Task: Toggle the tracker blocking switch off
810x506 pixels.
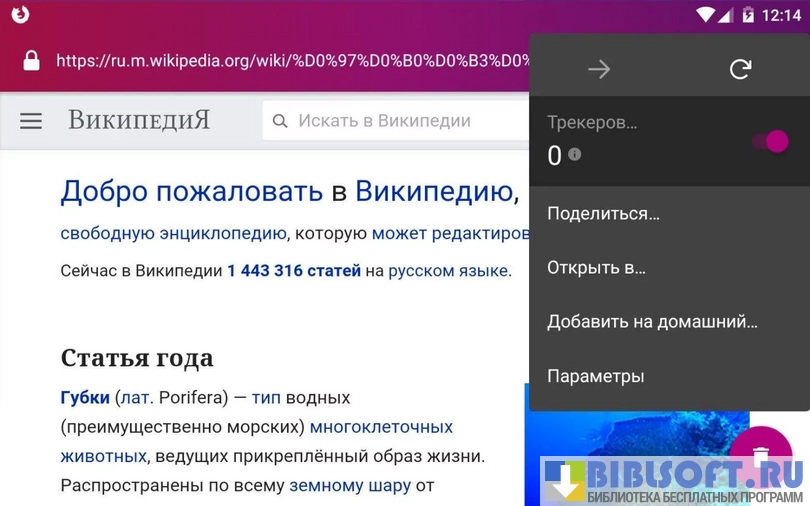Action: point(770,142)
